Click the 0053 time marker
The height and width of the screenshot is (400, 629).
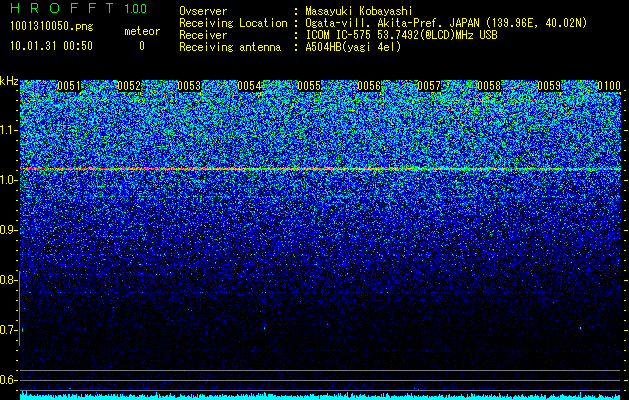189,86
